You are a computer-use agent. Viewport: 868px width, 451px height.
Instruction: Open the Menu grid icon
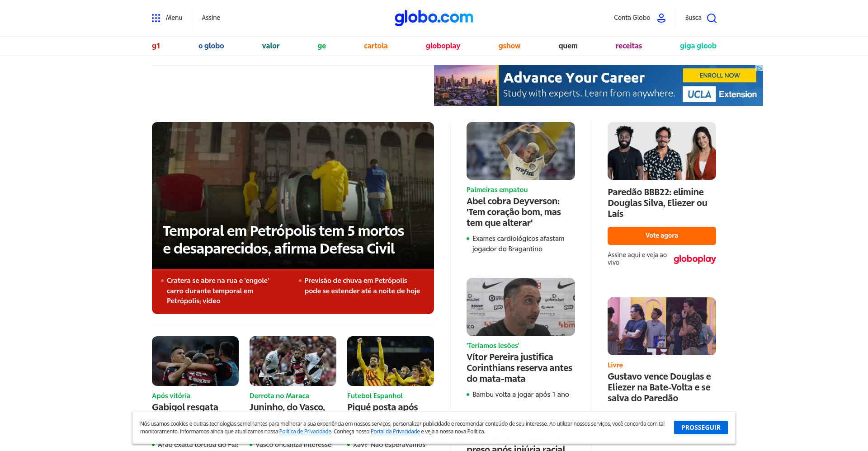pos(156,18)
